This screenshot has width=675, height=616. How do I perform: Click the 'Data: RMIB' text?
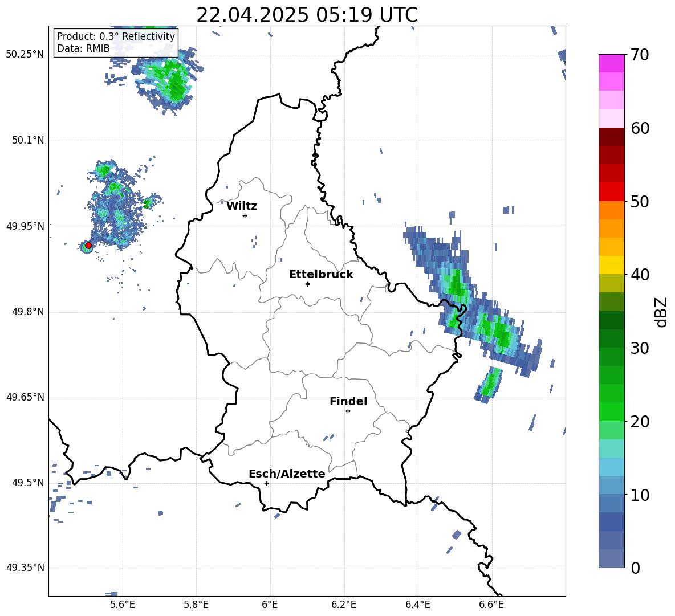(83, 48)
